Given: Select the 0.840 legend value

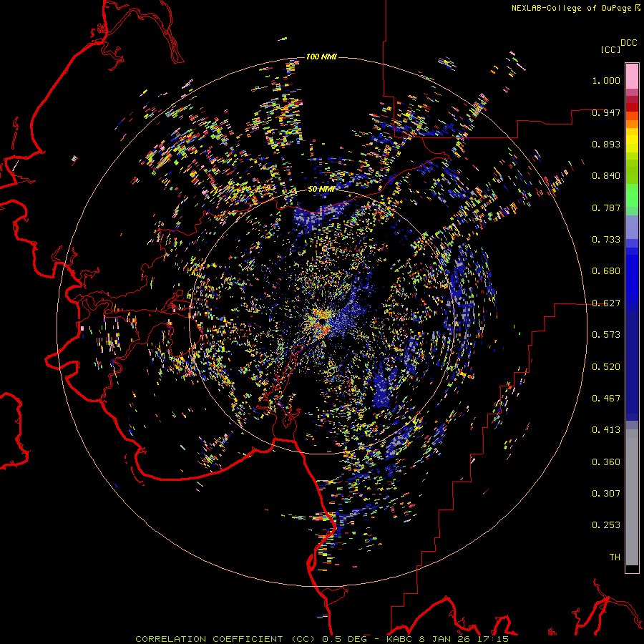Looking at the screenshot, I should pyautogui.click(x=606, y=176).
